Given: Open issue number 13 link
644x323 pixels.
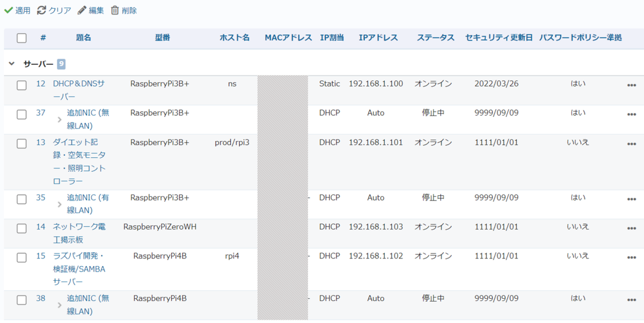Looking at the screenshot, I should click(x=41, y=142).
